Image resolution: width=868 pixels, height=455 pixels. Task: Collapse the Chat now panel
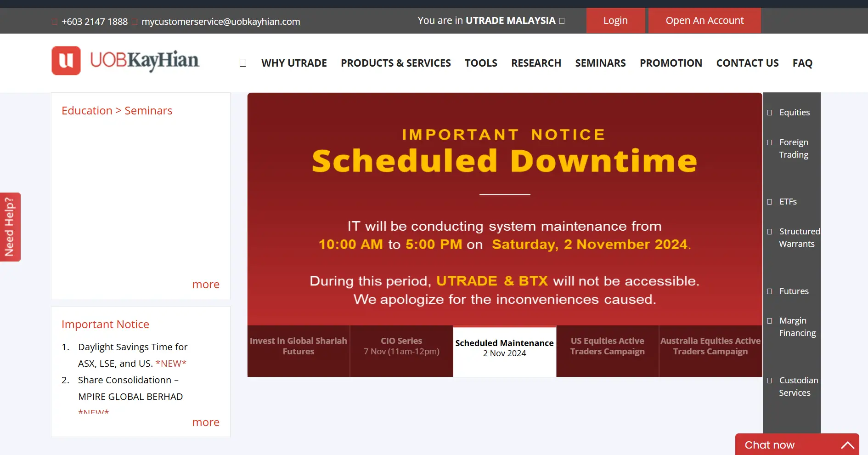coord(847,444)
